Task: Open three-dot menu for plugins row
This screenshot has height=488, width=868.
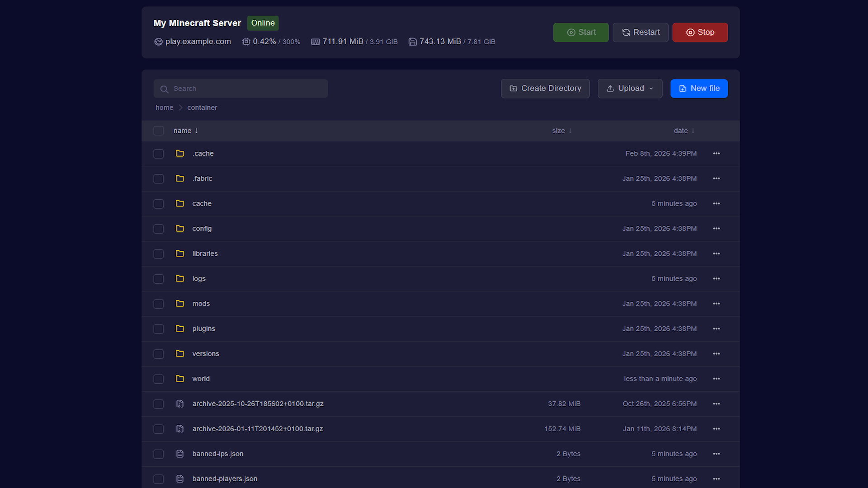Action: tap(716, 328)
